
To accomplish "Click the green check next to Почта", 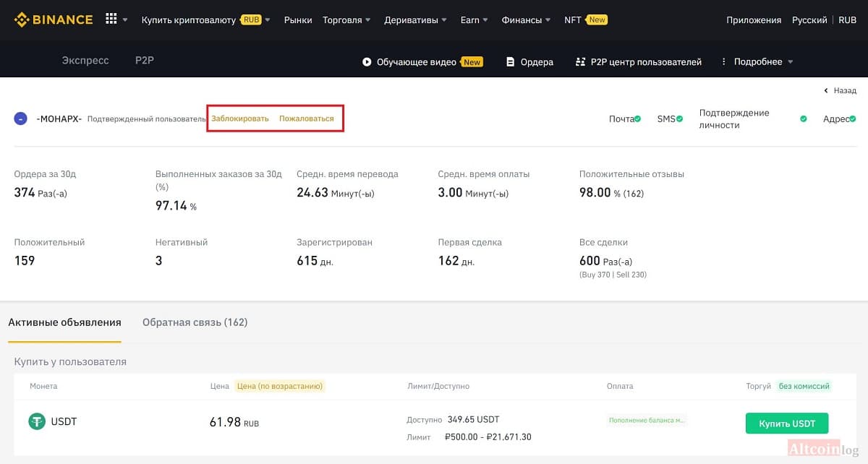I will 637,119.
